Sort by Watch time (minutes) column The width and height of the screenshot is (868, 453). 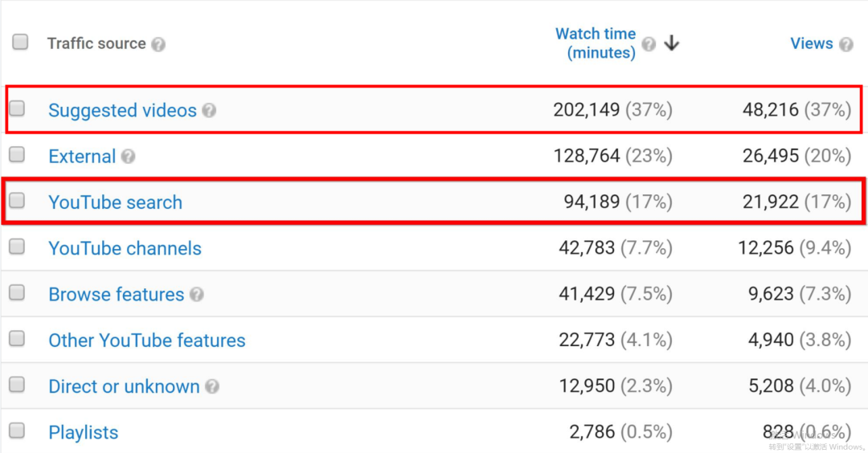pyautogui.click(x=595, y=43)
